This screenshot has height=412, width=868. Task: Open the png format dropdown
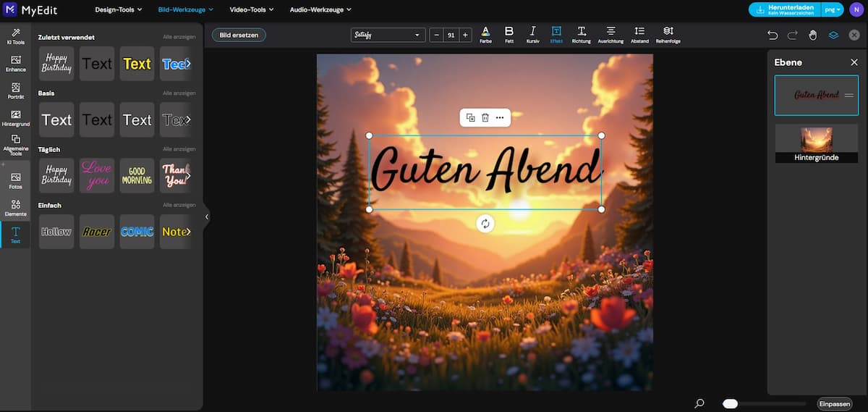pos(833,9)
